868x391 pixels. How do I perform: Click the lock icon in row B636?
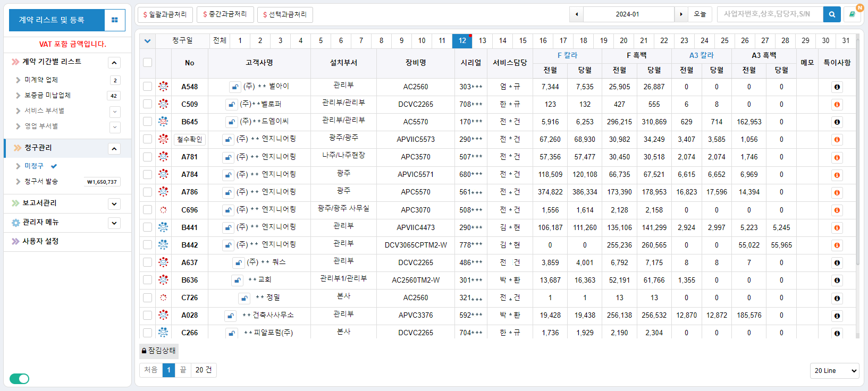click(x=237, y=280)
